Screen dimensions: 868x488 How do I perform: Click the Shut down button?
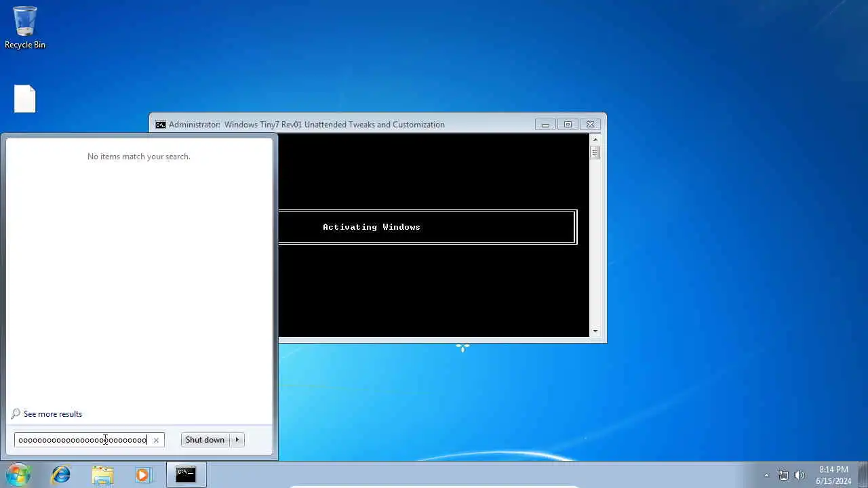pos(205,440)
